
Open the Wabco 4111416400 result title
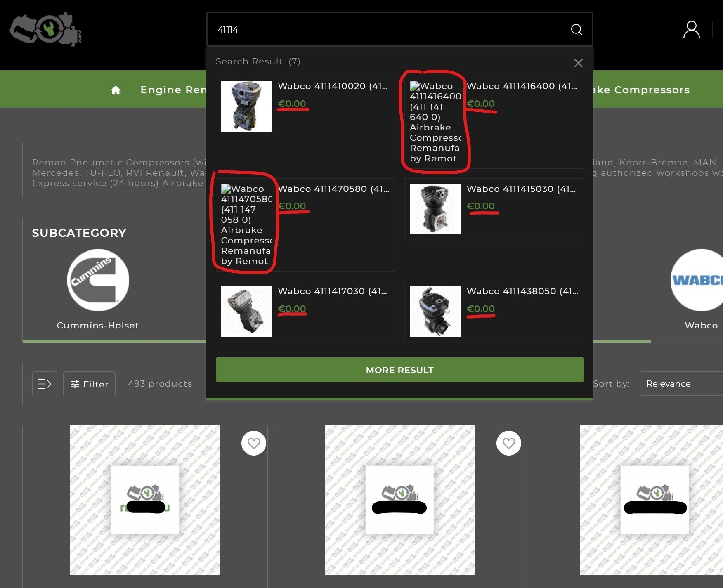(x=522, y=86)
